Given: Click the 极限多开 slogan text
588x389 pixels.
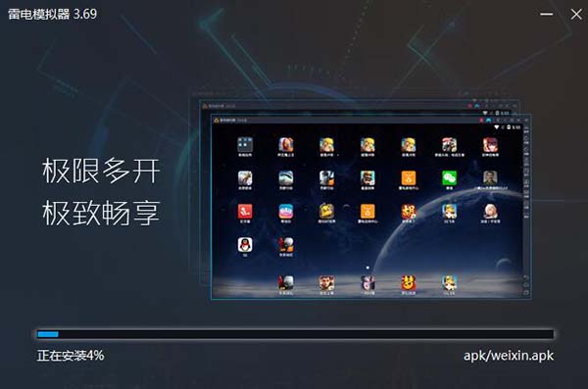Looking at the screenshot, I should tap(101, 170).
